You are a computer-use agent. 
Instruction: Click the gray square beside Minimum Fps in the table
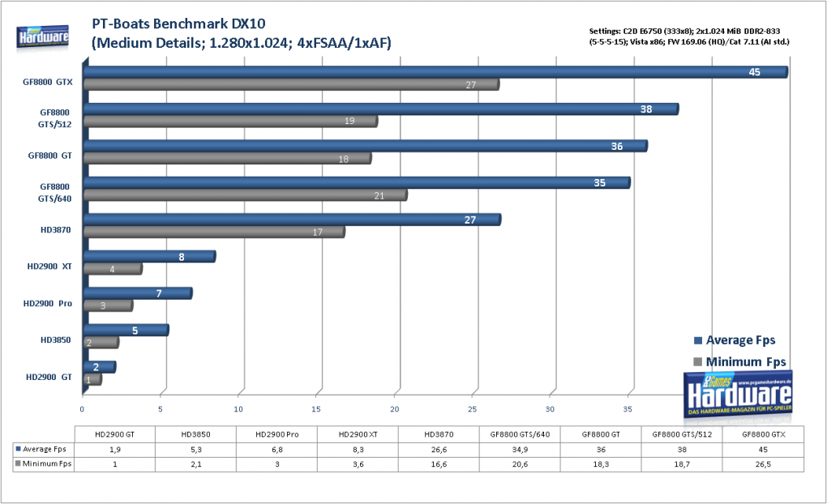click(18, 464)
